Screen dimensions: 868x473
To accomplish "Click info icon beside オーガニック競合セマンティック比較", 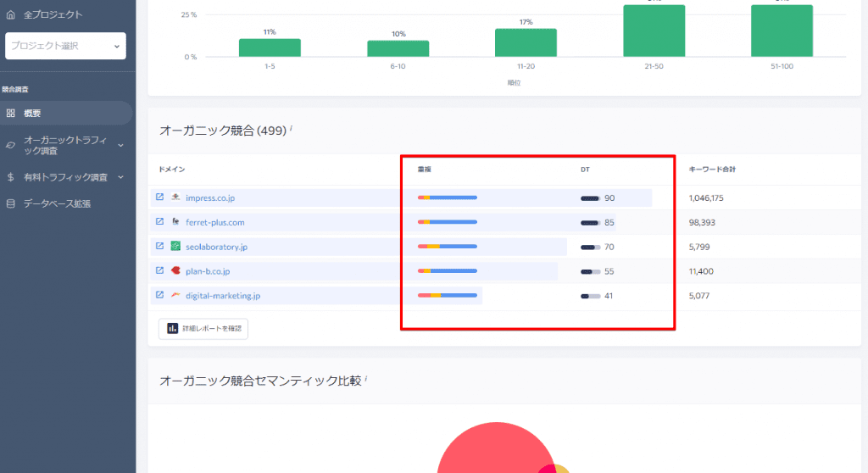I will 366,379.
